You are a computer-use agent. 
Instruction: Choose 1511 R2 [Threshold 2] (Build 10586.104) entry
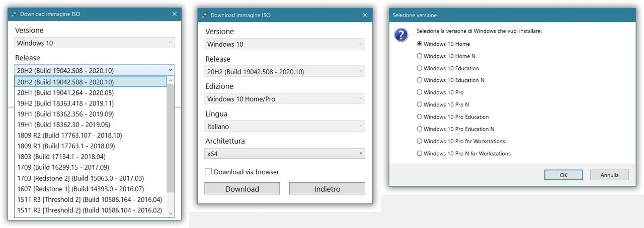point(91,210)
